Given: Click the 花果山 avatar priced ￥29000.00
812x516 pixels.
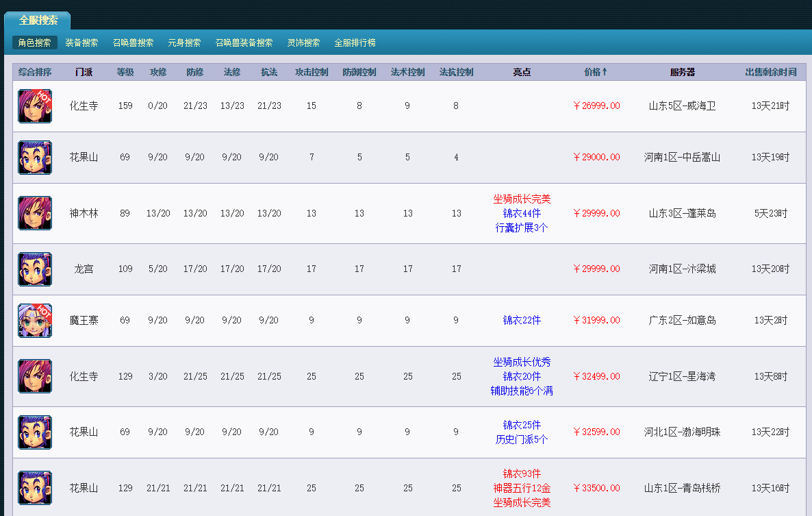Looking at the screenshot, I should click(x=35, y=158).
